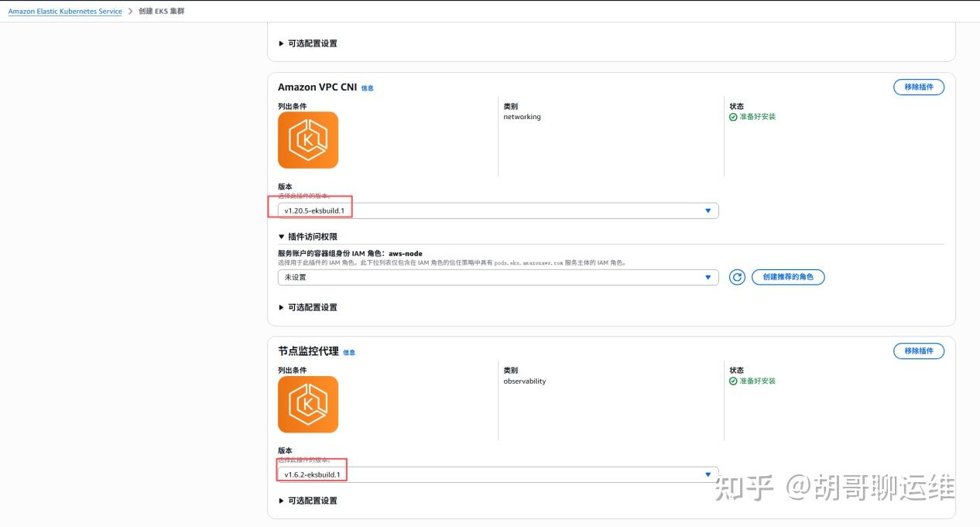Open the node monitoring agent version dropdown

[498, 474]
